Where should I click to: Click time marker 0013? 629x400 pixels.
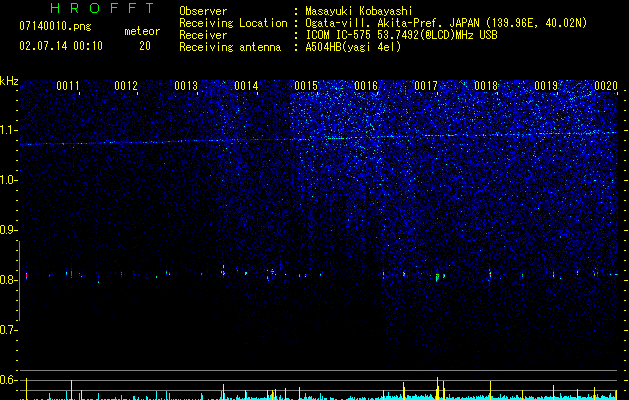pos(186,86)
